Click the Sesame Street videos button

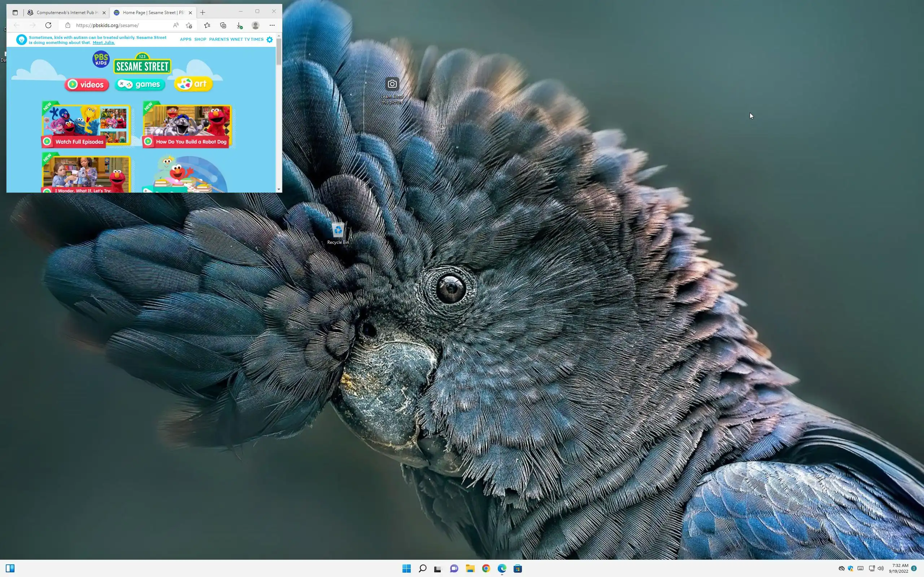(x=87, y=84)
